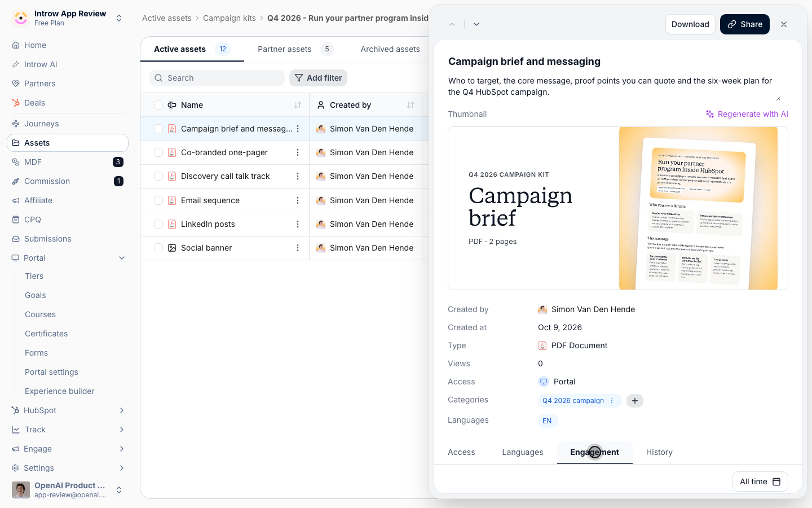Expand the Engage sidebar section
Viewport: 812px width, 508px height.
click(x=122, y=449)
